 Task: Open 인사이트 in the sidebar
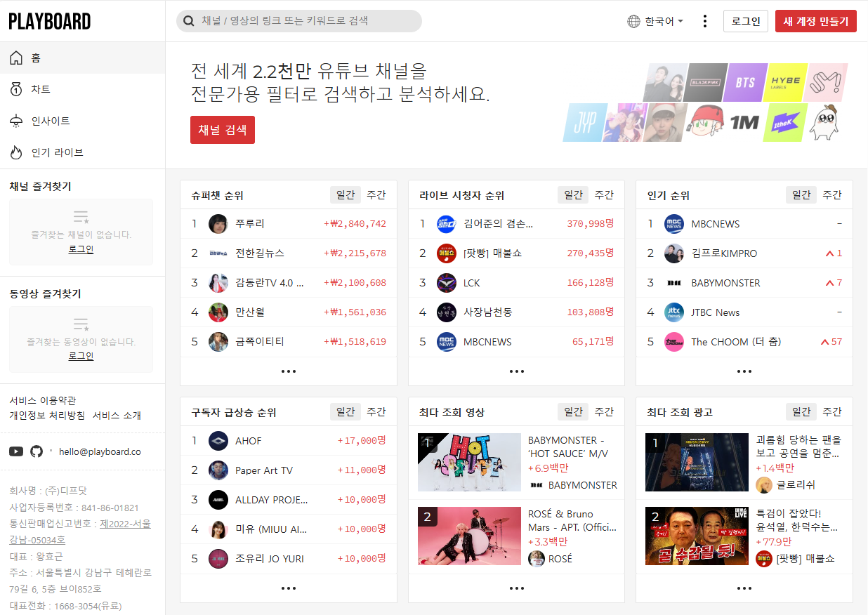point(83,121)
